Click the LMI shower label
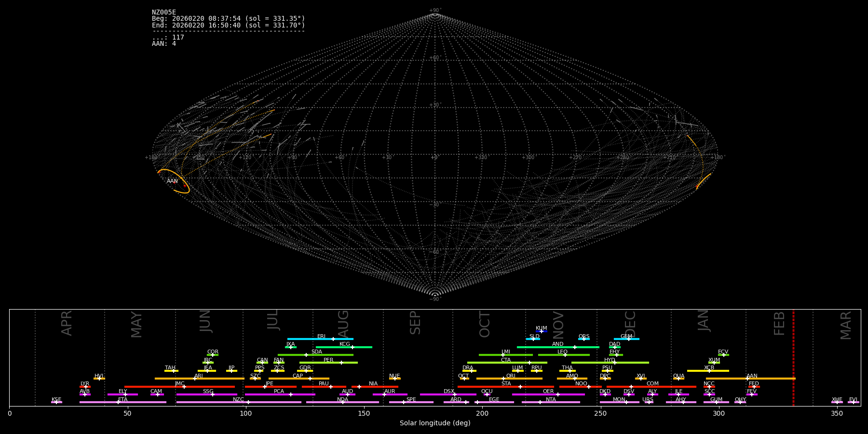The width and height of the screenshot is (868, 434). [506, 352]
